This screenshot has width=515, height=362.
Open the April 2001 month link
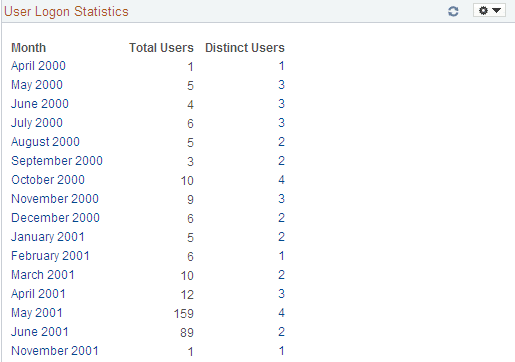(x=38, y=294)
